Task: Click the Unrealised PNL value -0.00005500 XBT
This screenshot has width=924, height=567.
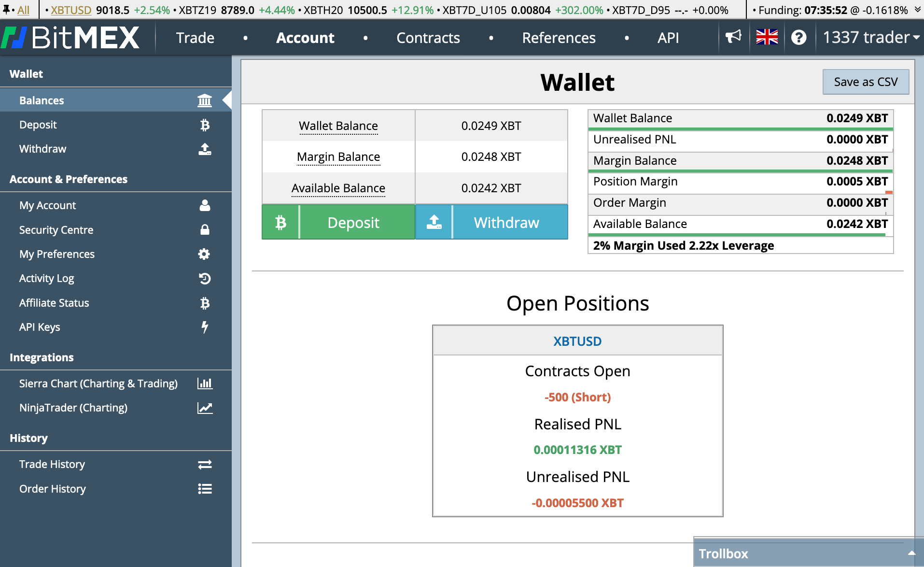Action: [577, 503]
